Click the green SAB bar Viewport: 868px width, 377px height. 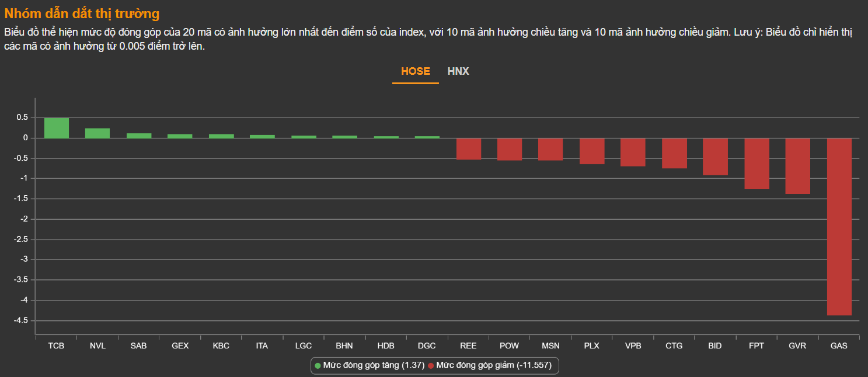[139, 136]
